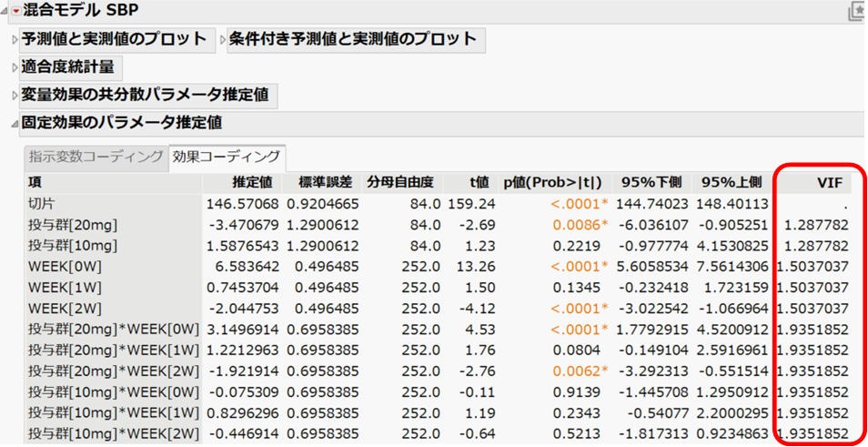
Task: Click the estimate value 1.5876543
Action: [242, 247]
